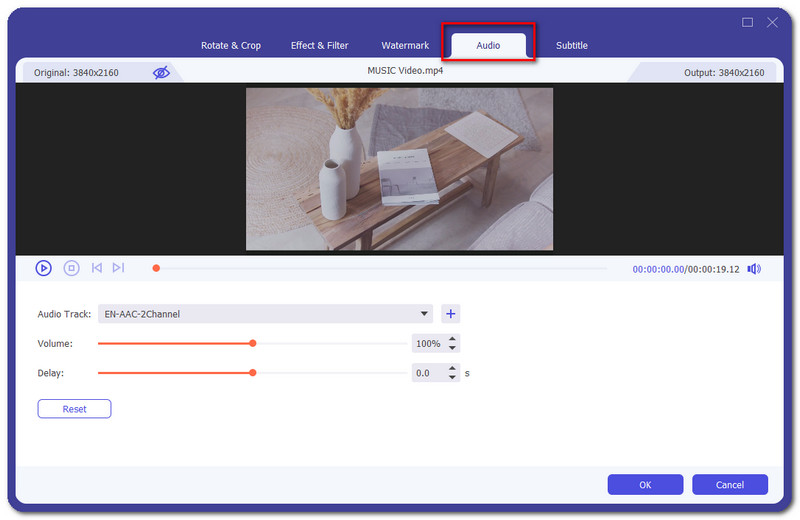The image size is (800, 520).
Task: Jump to previous frame icon
Action: coord(97,268)
